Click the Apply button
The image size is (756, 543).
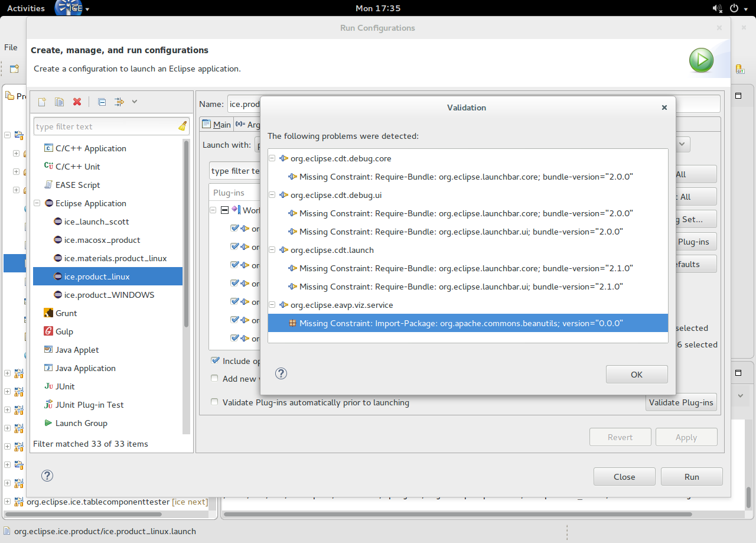coord(686,437)
